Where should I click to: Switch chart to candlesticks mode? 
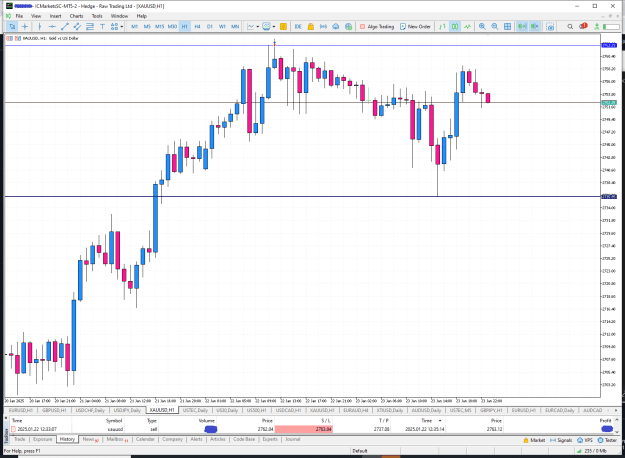point(454,27)
